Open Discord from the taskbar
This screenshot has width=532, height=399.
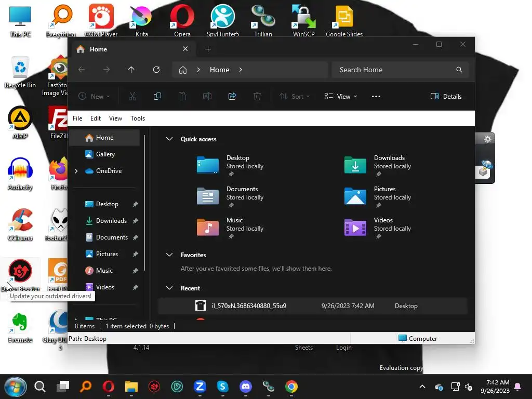[x=246, y=387]
